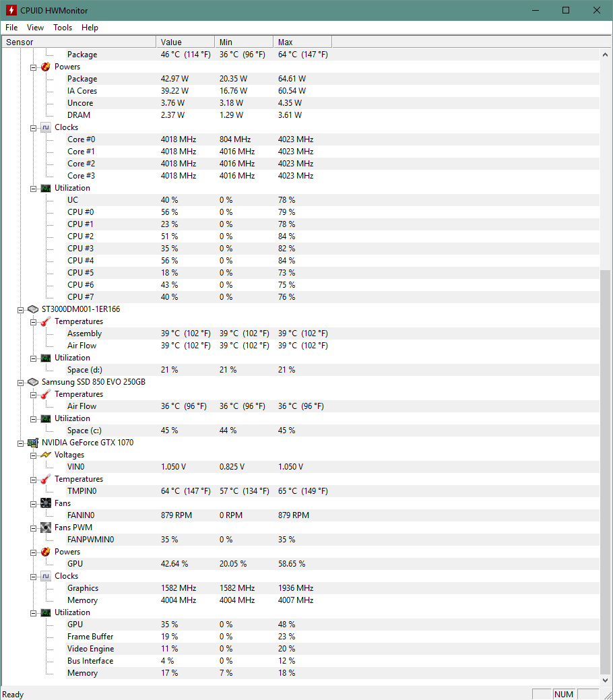Click the vertical scrollbar thumb
Image resolution: width=613 pixels, height=700 pixels.
pyautogui.click(x=605, y=472)
